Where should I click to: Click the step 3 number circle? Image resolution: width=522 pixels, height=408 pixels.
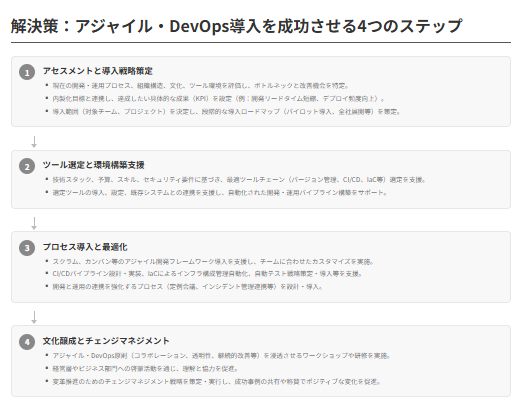27,248
